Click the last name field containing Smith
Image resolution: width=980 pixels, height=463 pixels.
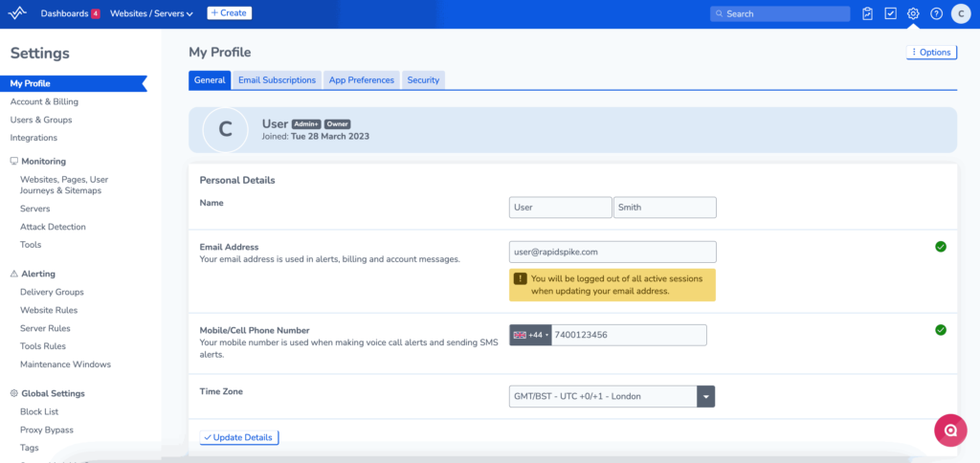point(665,208)
